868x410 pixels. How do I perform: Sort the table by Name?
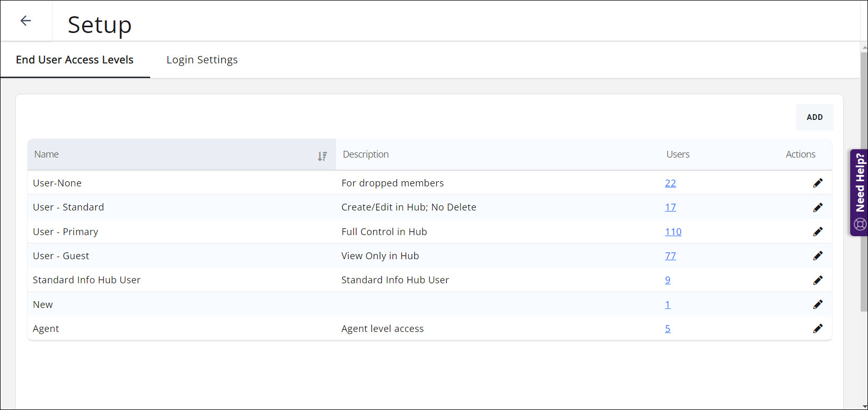pyautogui.click(x=323, y=155)
